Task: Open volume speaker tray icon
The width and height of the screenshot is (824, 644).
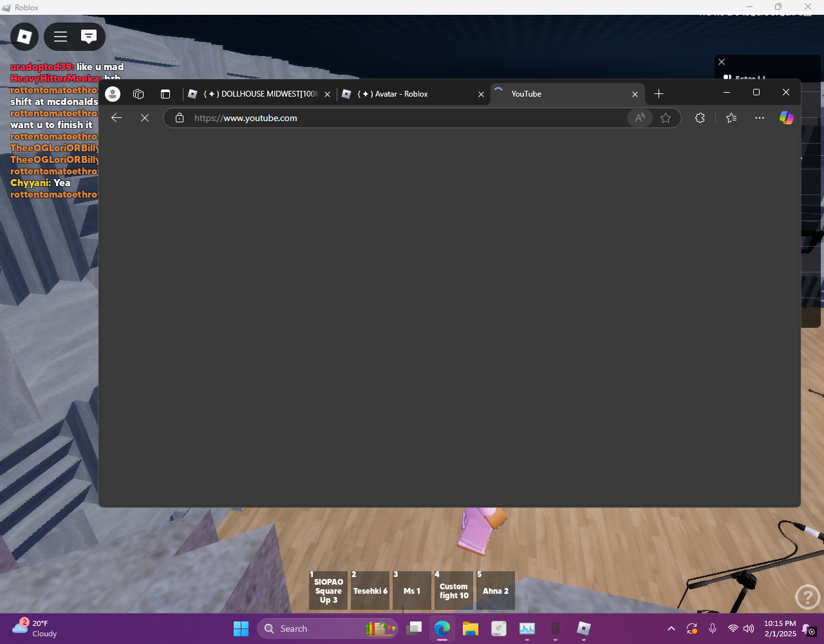Action: (749, 629)
